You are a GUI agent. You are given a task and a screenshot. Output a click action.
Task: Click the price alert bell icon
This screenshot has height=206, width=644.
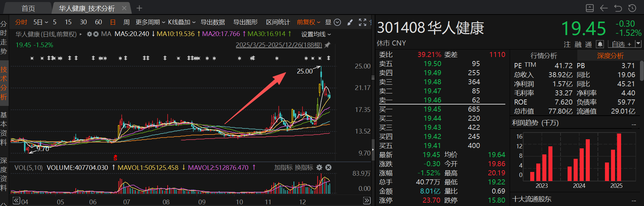tap(600, 44)
